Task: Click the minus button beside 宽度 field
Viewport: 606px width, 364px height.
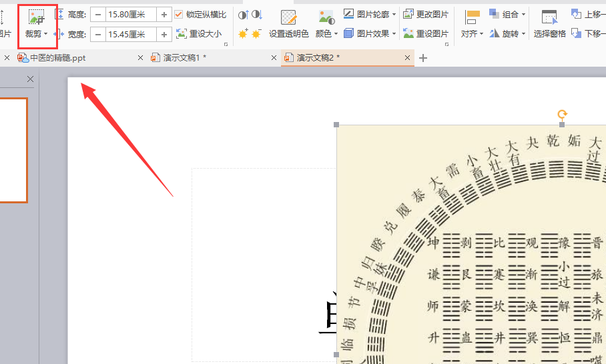Action: click(98, 35)
